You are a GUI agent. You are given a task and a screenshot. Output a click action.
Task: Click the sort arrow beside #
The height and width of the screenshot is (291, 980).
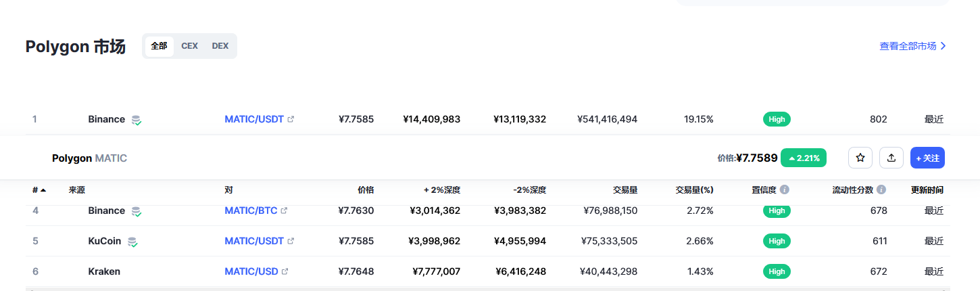[x=43, y=190]
